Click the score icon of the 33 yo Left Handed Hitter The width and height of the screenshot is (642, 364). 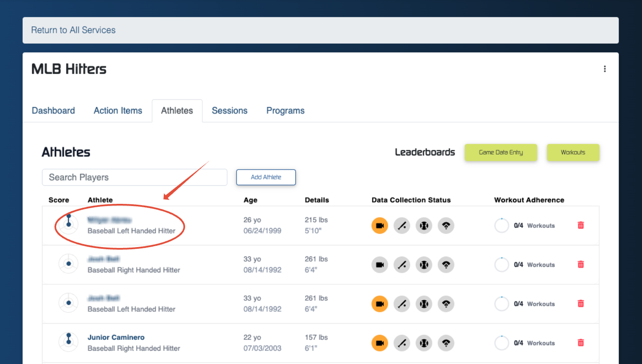(69, 303)
